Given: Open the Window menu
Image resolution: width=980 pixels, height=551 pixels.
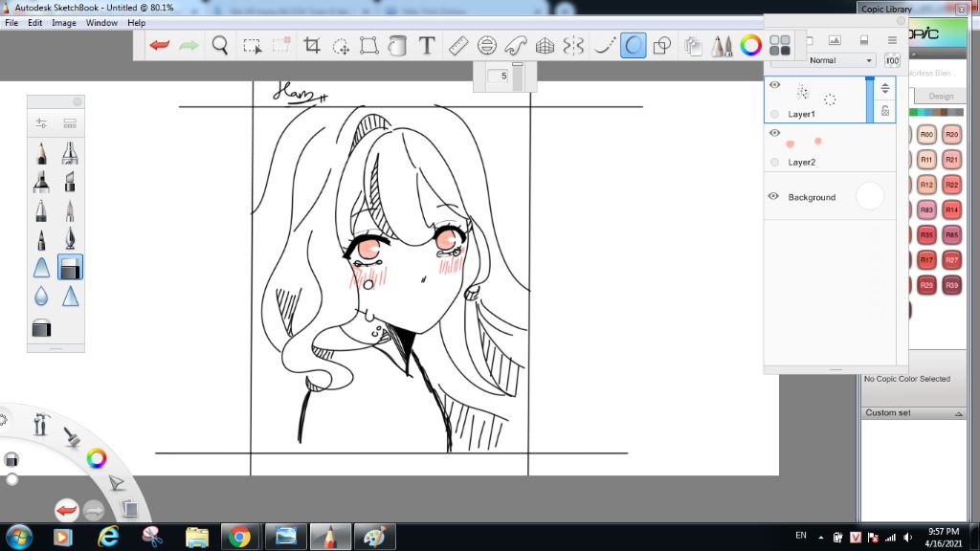Looking at the screenshot, I should click(x=101, y=23).
